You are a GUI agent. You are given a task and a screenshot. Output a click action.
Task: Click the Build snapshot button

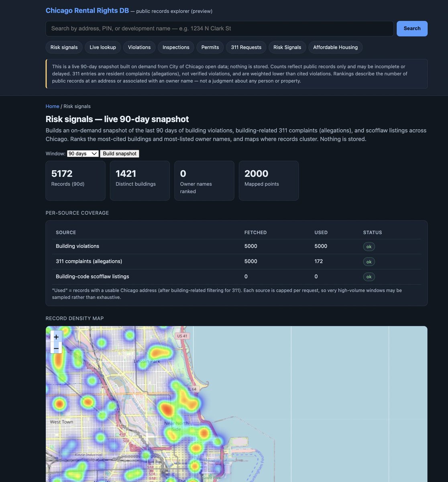click(120, 153)
